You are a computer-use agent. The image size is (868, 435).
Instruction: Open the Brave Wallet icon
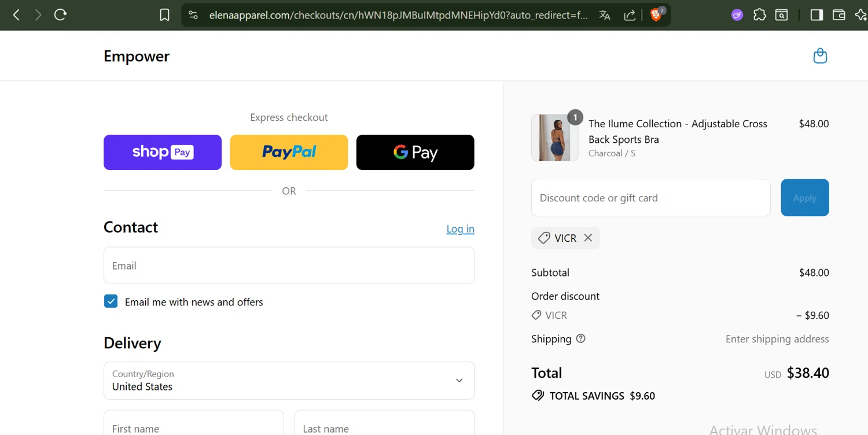coord(838,15)
